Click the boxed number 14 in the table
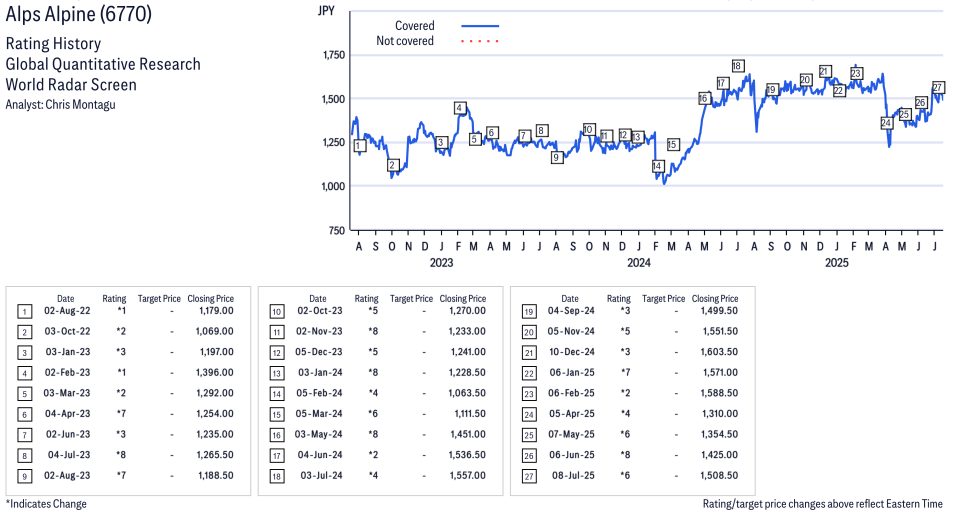The height and width of the screenshot is (510, 954). pyautogui.click(x=277, y=394)
